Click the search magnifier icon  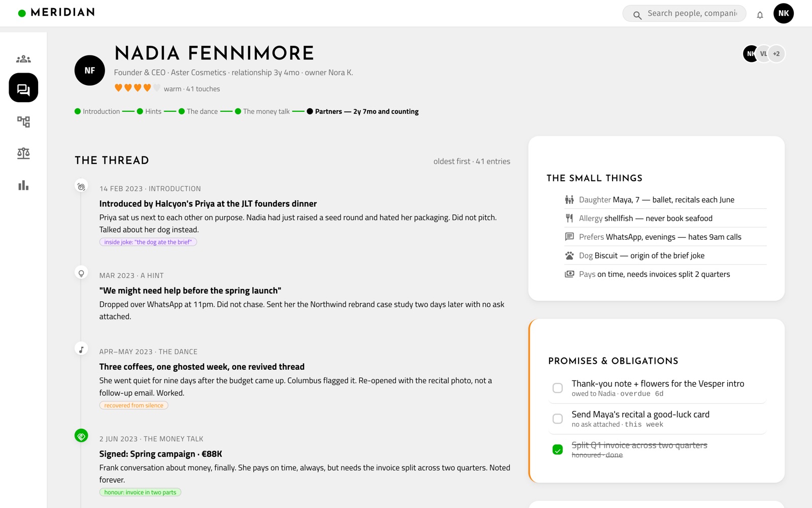(x=637, y=15)
